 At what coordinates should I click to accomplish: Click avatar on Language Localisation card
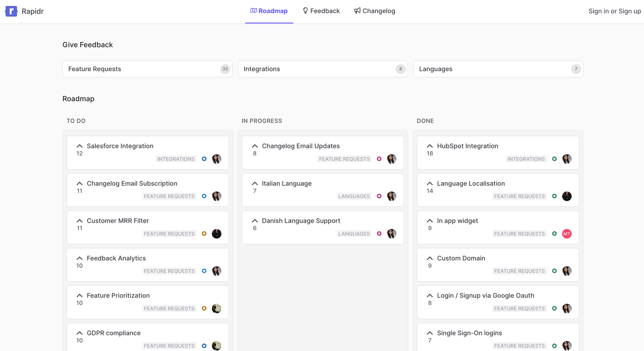click(x=567, y=196)
